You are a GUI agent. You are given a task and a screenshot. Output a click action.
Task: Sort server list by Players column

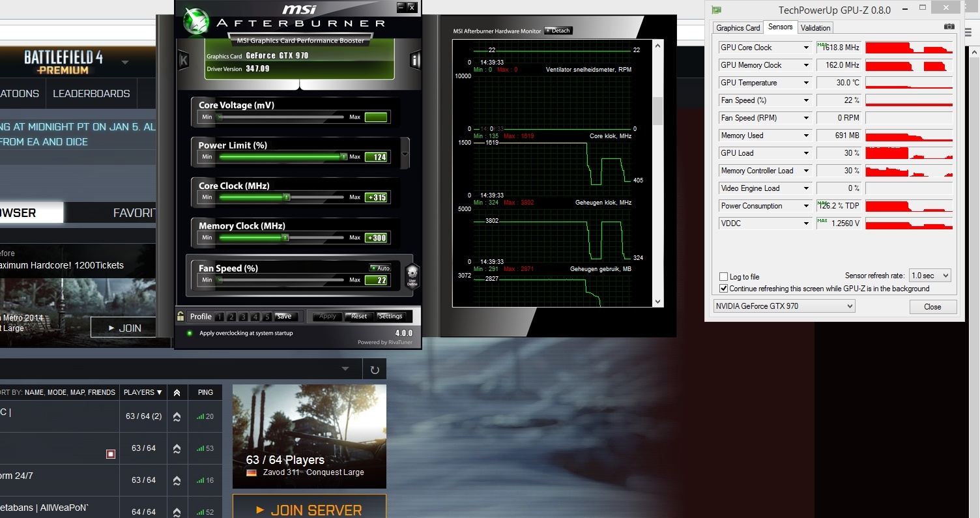point(143,392)
